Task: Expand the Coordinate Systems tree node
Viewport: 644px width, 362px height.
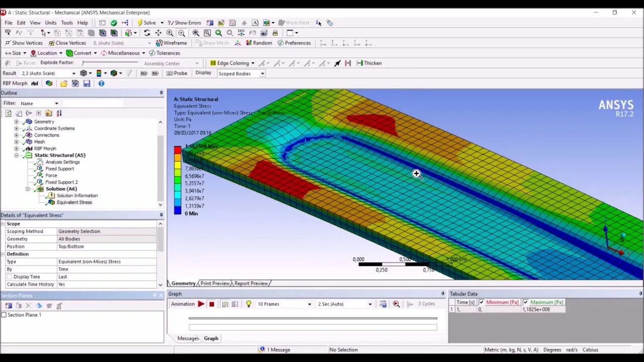Action: (x=16, y=128)
